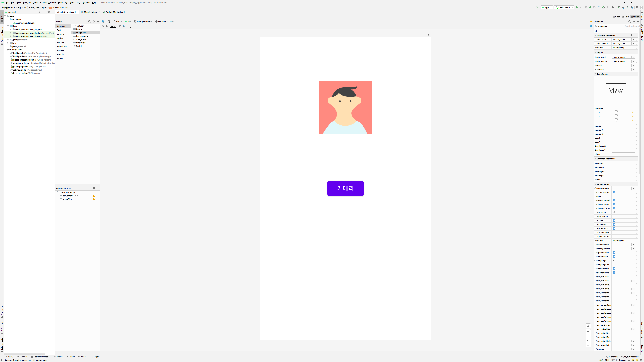The width and height of the screenshot is (644, 362).
Task: Click the Infer Constraints magic wand icon
Action: click(124, 26)
